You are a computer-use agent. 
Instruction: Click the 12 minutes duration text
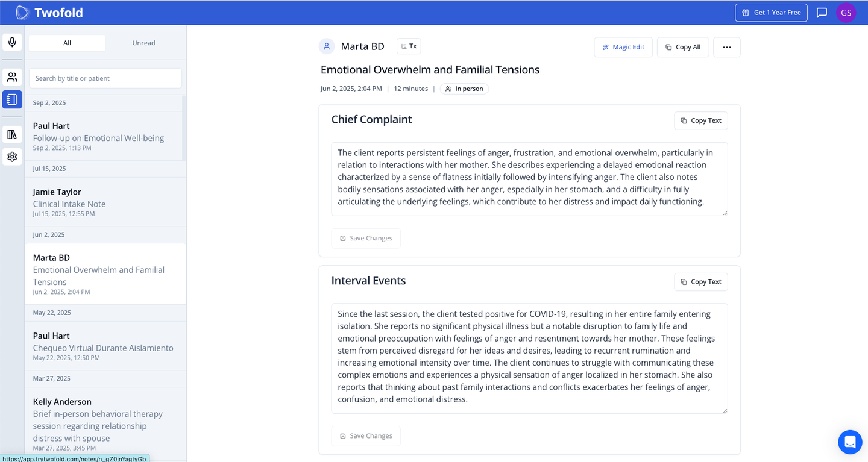[x=410, y=89]
